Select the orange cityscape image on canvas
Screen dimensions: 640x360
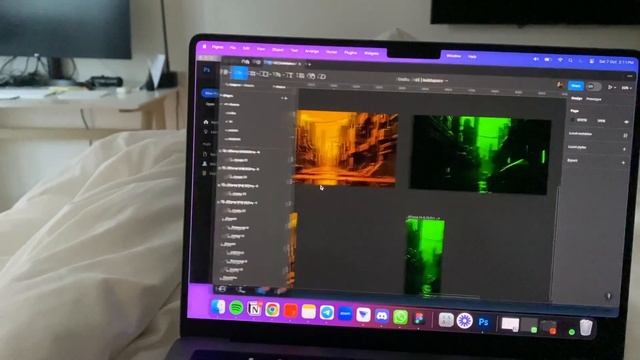pos(346,149)
